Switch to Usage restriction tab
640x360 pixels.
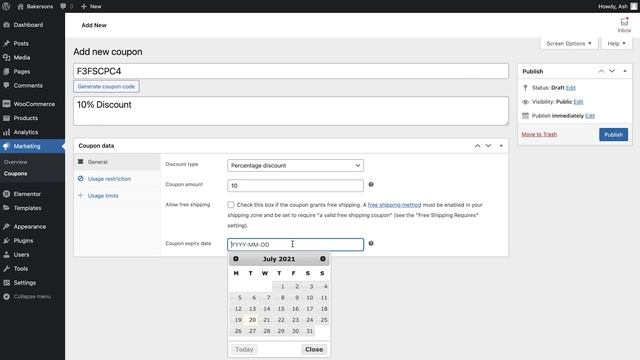click(117, 179)
